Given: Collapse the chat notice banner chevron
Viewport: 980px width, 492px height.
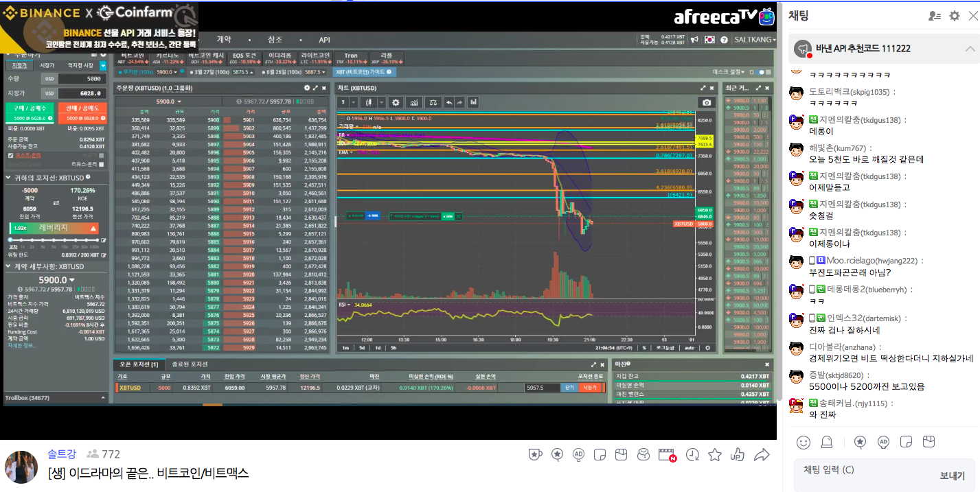Looking at the screenshot, I should [970, 49].
